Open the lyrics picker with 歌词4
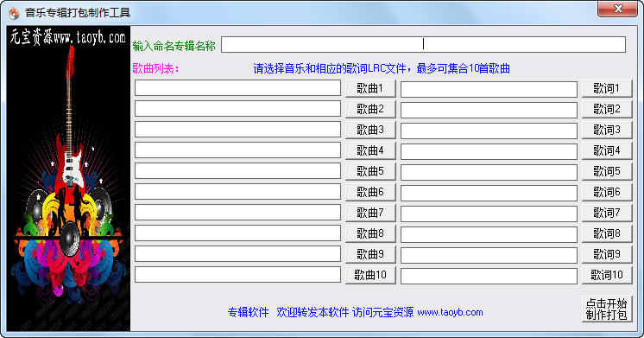 point(607,150)
